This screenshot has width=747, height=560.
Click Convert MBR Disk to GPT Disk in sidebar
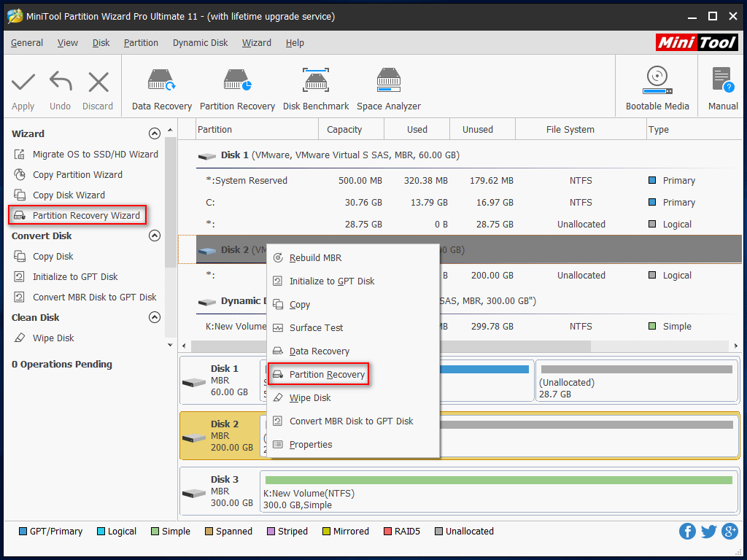coord(85,297)
